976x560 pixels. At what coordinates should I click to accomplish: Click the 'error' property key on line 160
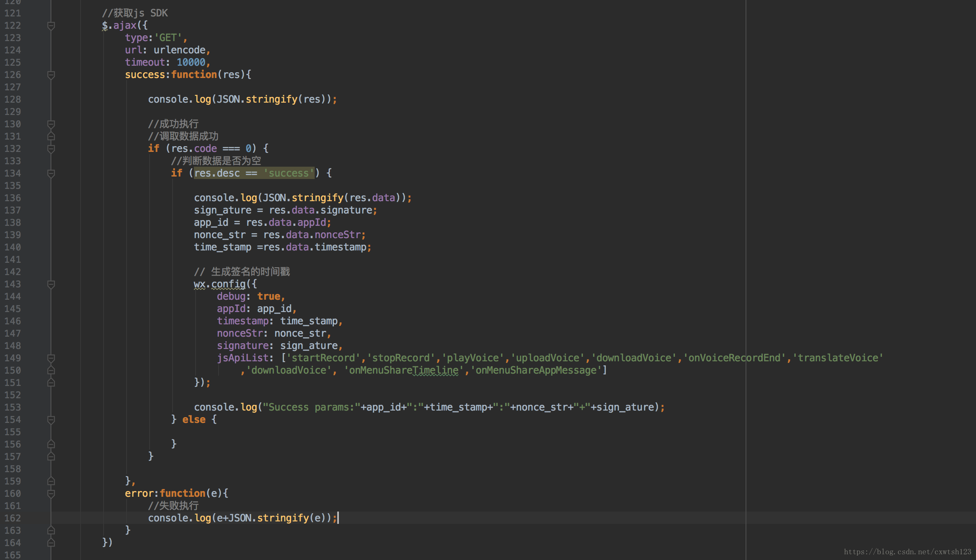[139, 493]
